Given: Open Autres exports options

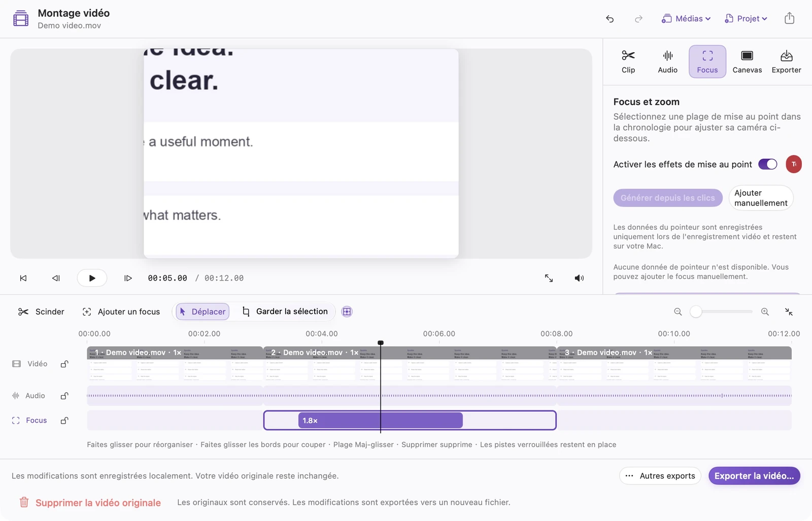Looking at the screenshot, I should 660,476.
